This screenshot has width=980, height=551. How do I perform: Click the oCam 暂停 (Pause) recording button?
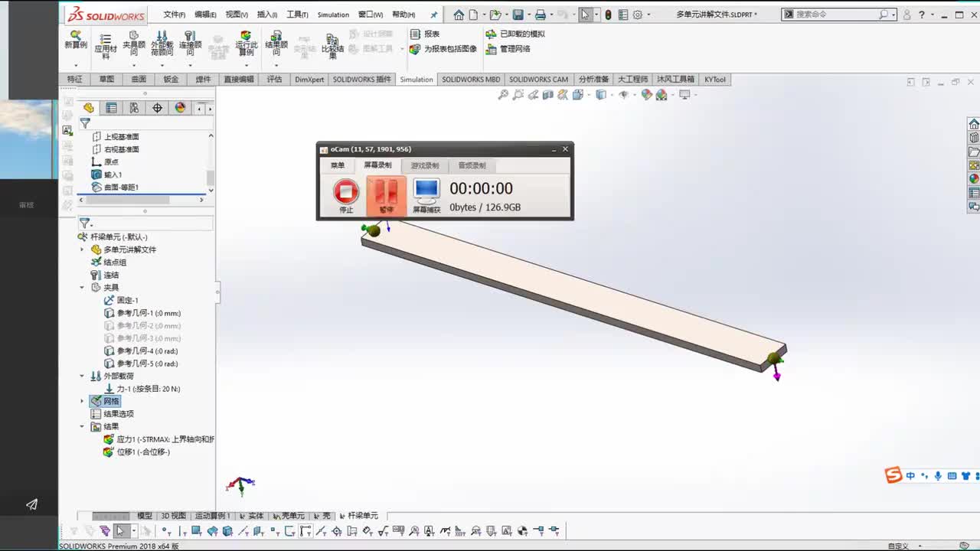click(x=387, y=196)
